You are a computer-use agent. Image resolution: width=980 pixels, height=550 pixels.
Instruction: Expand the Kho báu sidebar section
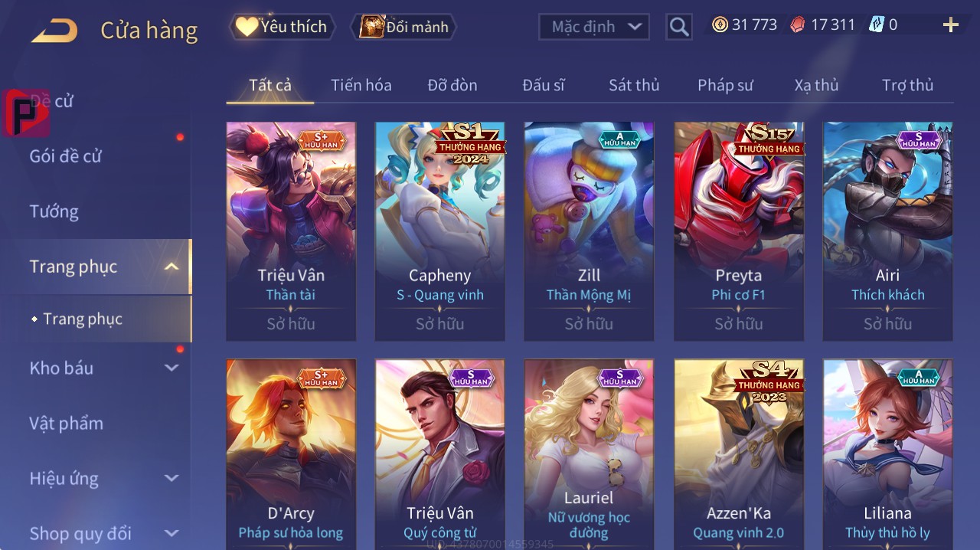point(171,368)
